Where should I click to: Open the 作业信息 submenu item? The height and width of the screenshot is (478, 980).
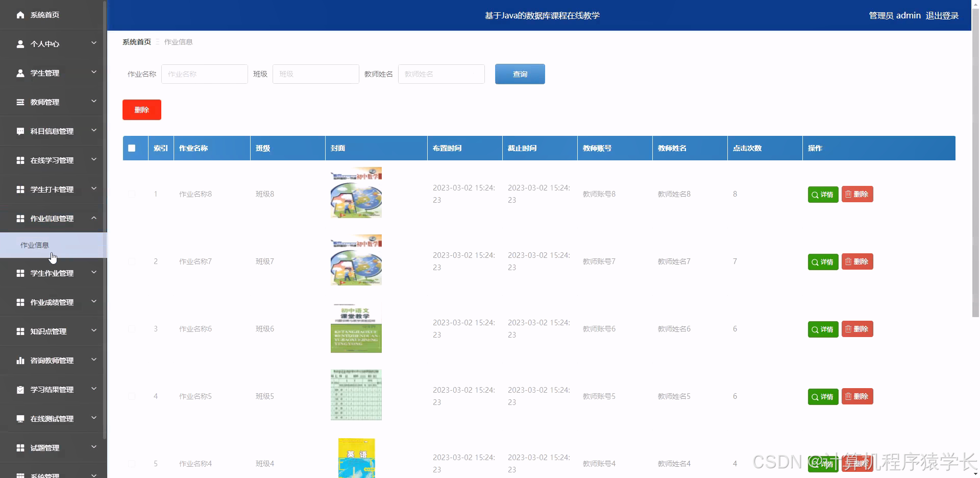(35, 245)
